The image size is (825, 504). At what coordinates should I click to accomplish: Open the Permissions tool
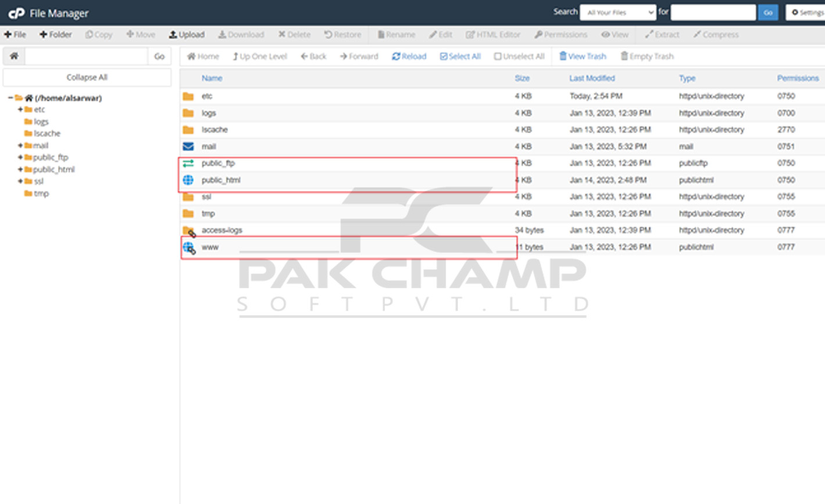tap(561, 35)
